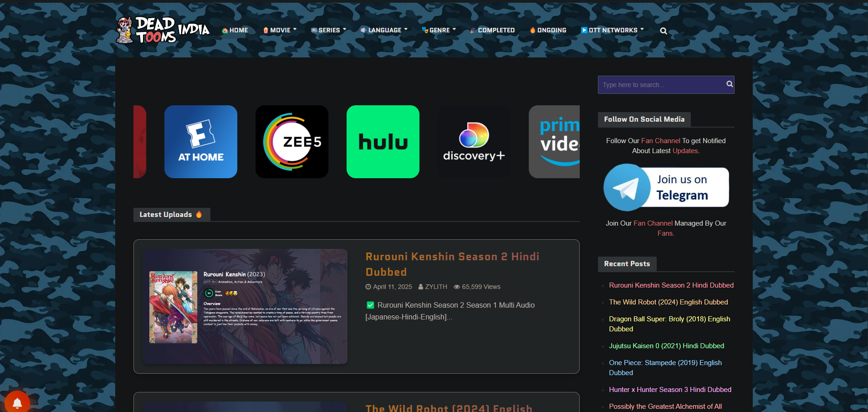Open recent post Dragon Ball Super: Broly
Screen dimensions: 868x412
pos(669,324)
